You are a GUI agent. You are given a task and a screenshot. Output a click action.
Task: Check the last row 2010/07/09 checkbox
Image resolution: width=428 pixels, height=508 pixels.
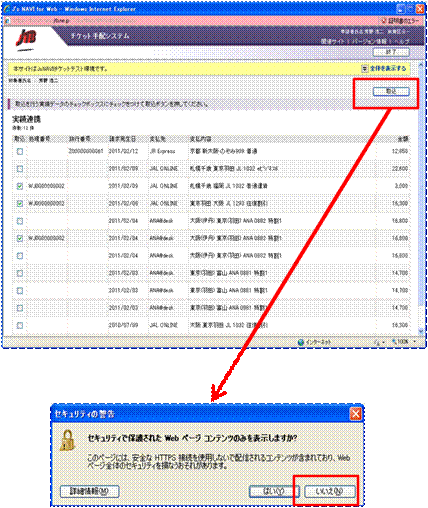pos(20,325)
